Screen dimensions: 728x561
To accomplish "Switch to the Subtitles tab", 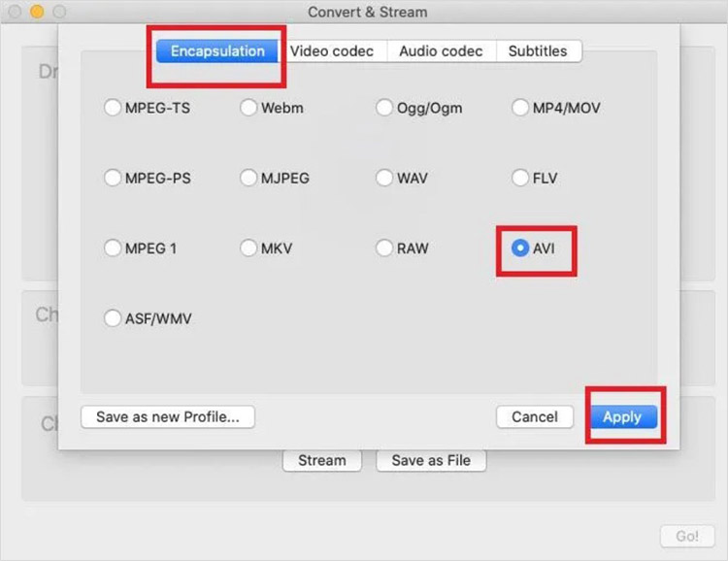I will tap(538, 51).
